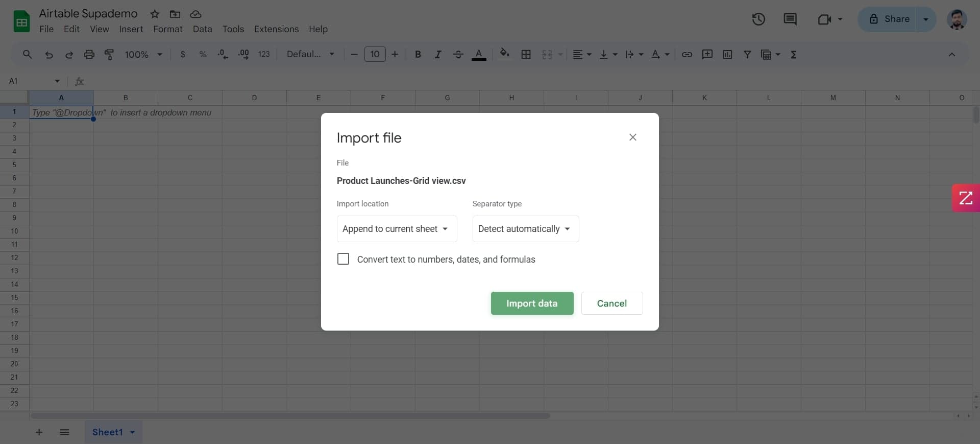This screenshot has height=444, width=980.
Task: Click the functions sigma icon
Action: click(x=793, y=54)
